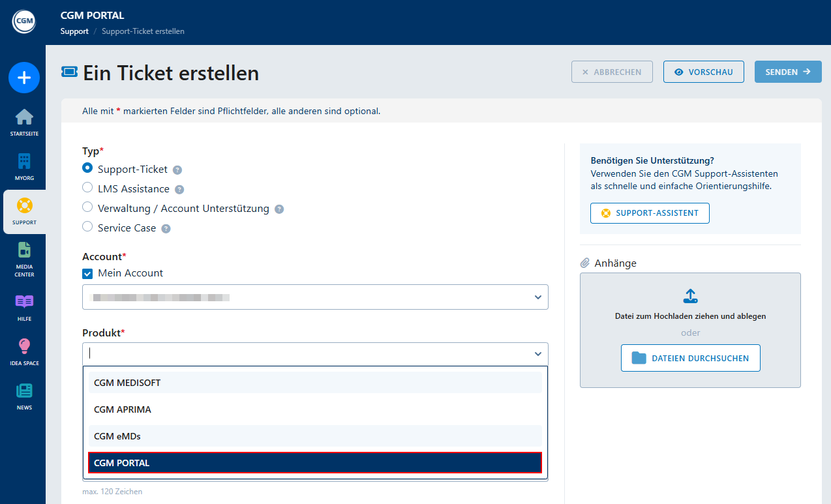The width and height of the screenshot is (831, 504).
Task: Click the Vorschau preview button
Action: [x=704, y=72]
